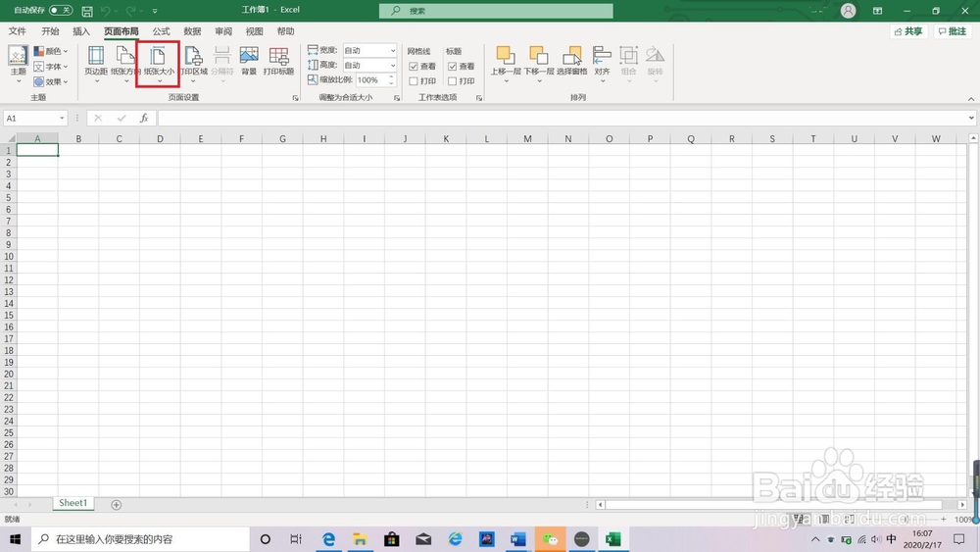
Task: Open theme Colors (颜色) dropdown
Action: (x=51, y=51)
